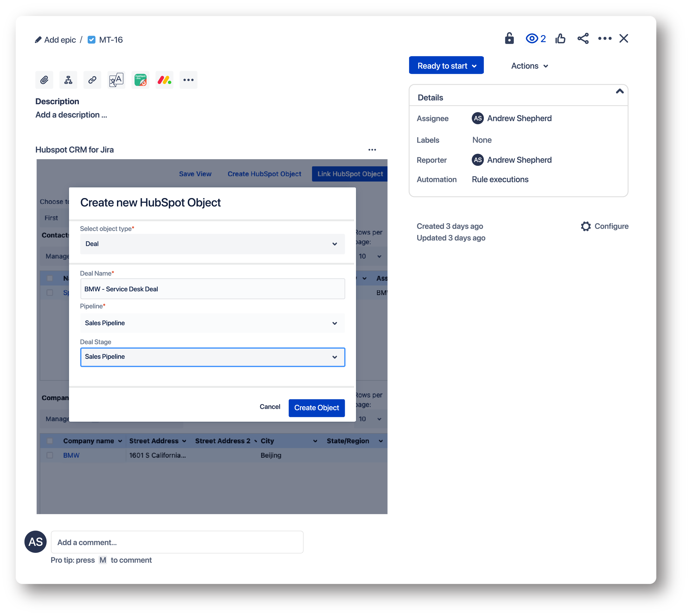Click Andrew Shepherd reporter avatar

tap(478, 160)
